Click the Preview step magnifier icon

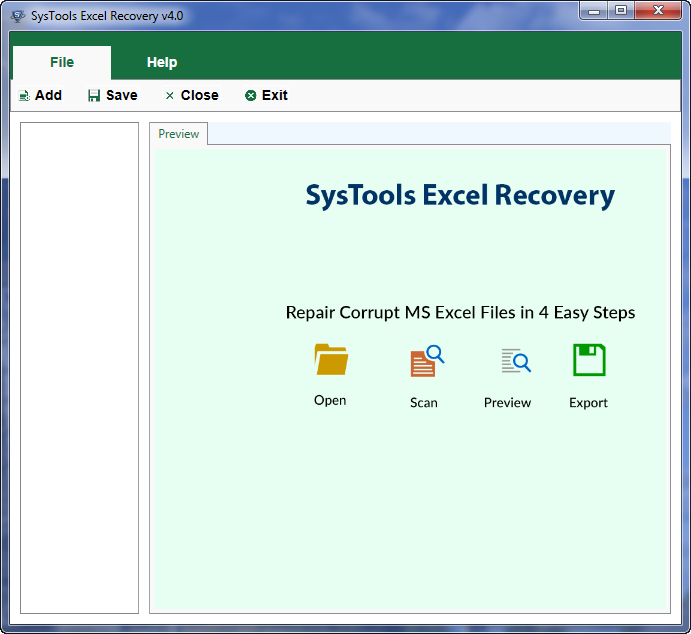click(x=515, y=361)
